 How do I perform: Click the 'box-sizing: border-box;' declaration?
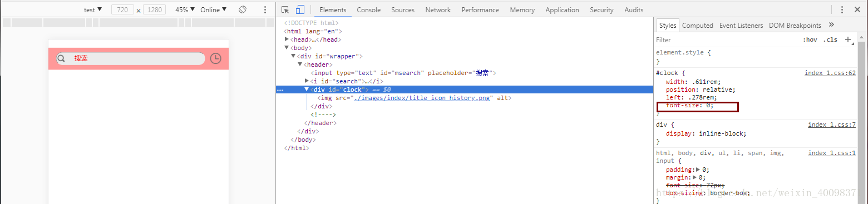click(x=708, y=193)
